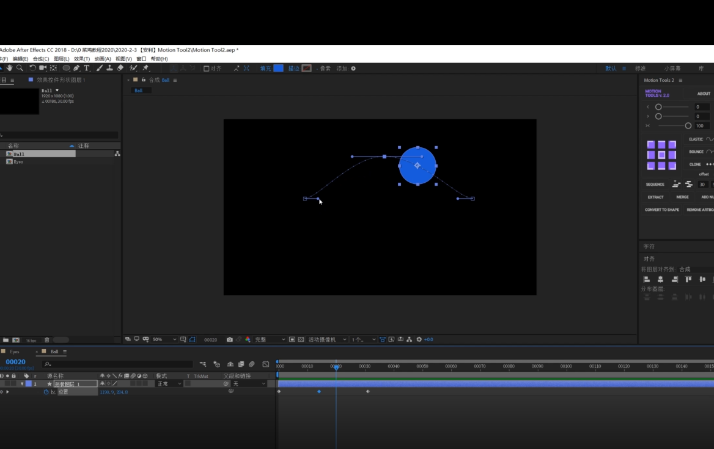
Task: Open the layer blending mode dropdown
Action: coord(169,384)
